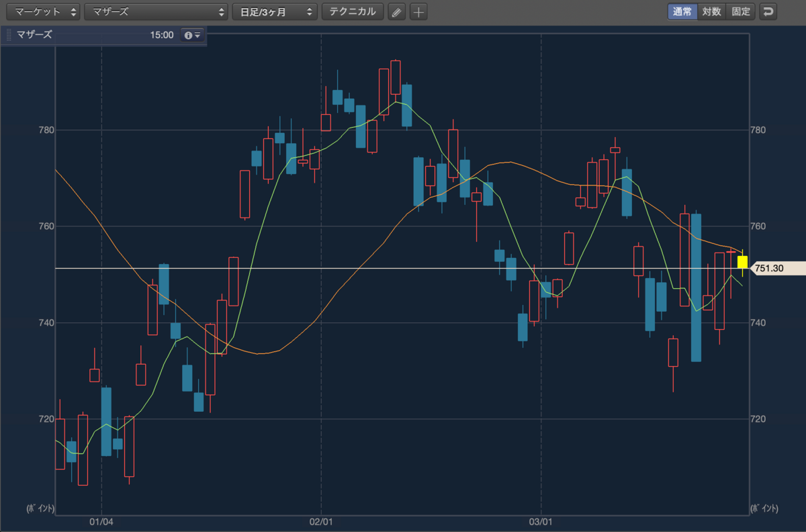Open the マーケット category dropdown
Viewport: 806px width, 532px height.
[42, 11]
